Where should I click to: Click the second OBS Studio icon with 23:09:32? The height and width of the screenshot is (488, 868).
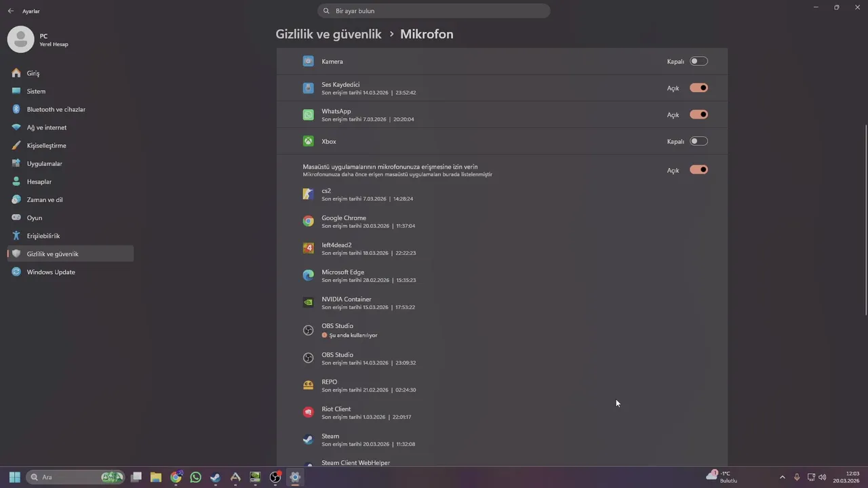point(309,358)
